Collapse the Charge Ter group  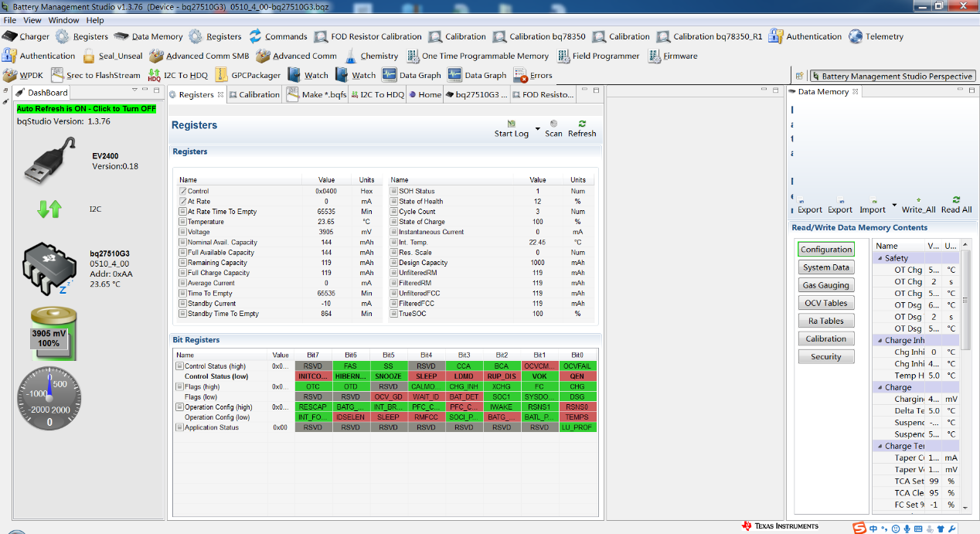coord(879,446)
